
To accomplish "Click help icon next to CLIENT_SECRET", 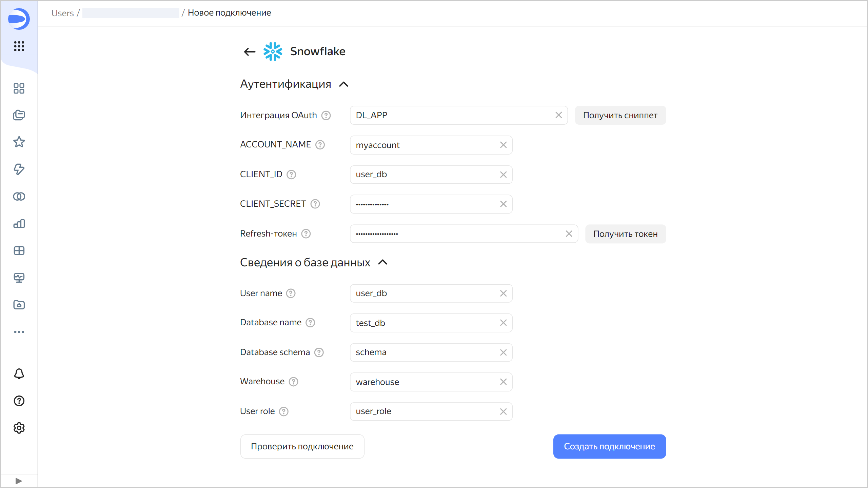I will coord(315,204).
